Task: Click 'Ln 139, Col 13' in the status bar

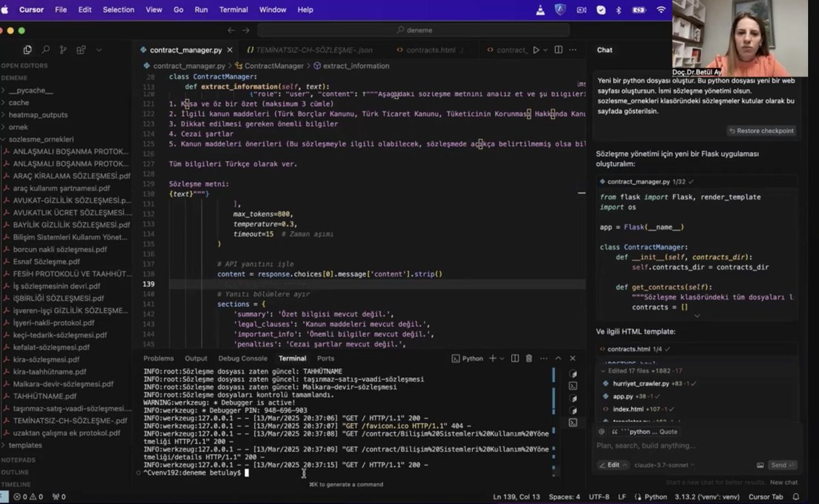Action: (x=517, y=496)
